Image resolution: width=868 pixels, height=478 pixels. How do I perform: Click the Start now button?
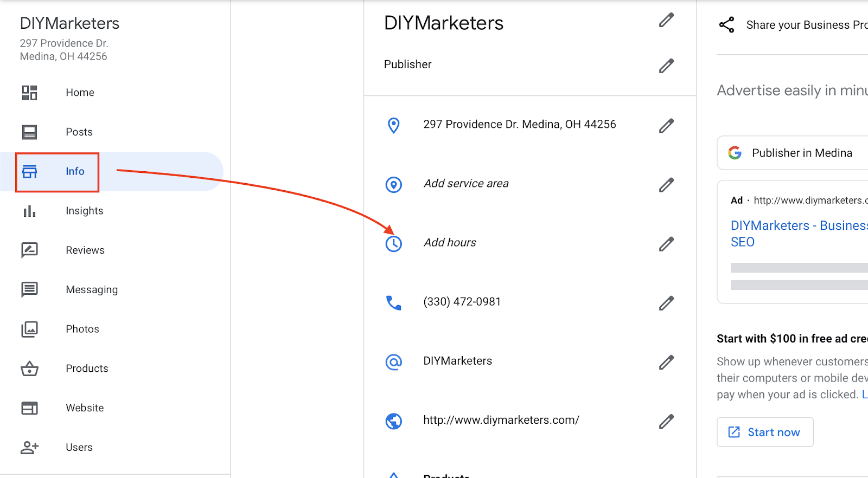point(765,432)
